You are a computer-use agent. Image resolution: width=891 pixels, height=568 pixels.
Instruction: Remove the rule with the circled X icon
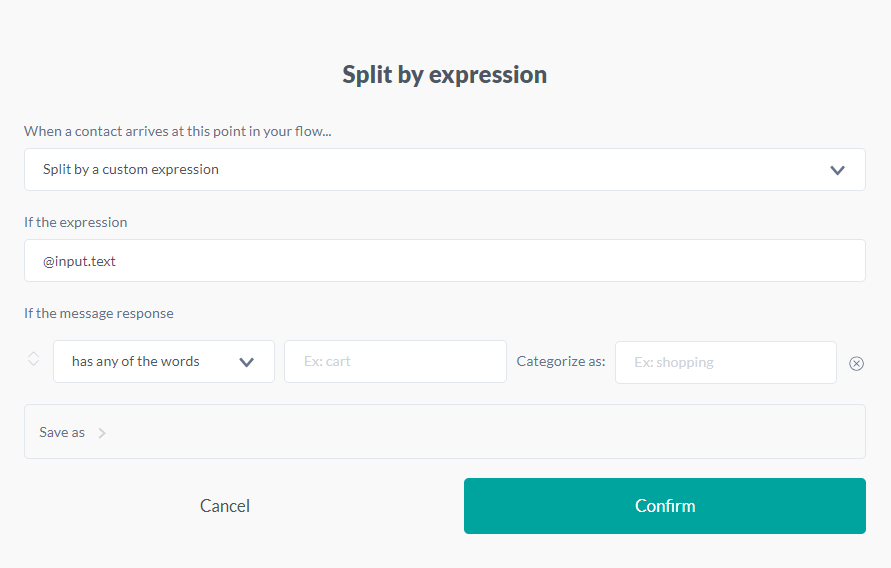(856, 363)
